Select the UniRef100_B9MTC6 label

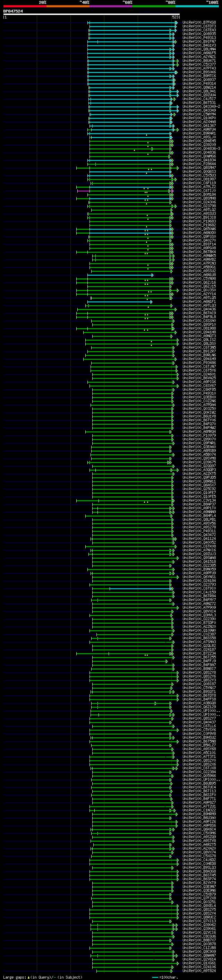tap(199, 76)
